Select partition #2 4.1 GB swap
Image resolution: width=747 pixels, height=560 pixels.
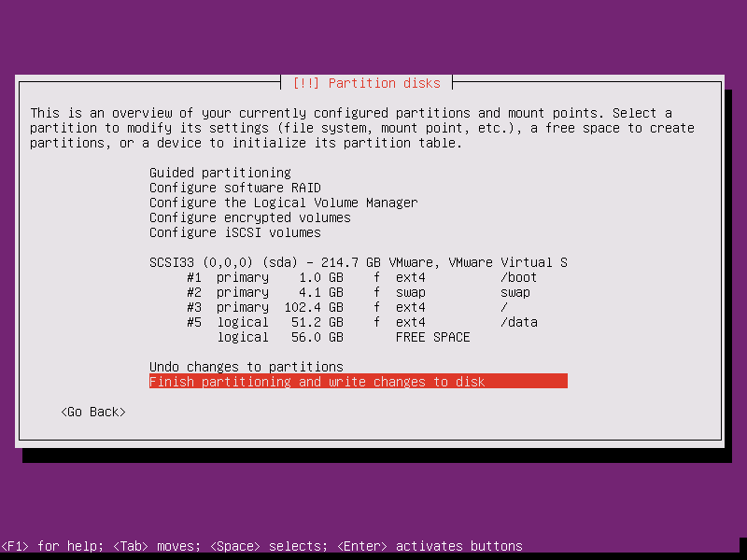pyautogui.click(x=359, y=292)
